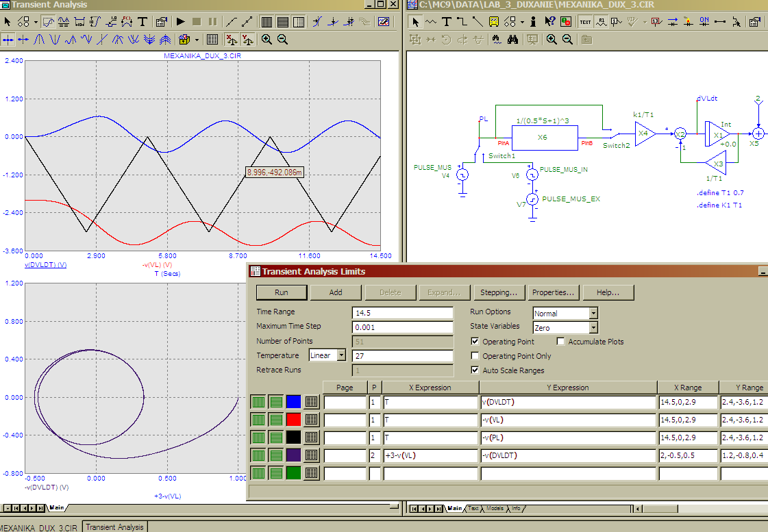Image resolution: width=768 pixels, height=532 pixels.
Task: Click the horizontal grid lines icon
Action: (283, 21)
